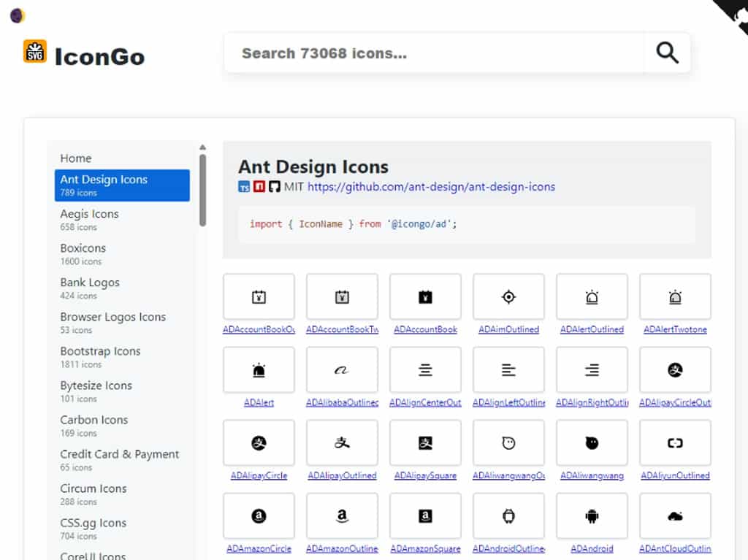Open the ant-design-icons GitHub repository link
The width and height of the screenshot is (748, 560).
pyautogui.click(x=431, y=186)
